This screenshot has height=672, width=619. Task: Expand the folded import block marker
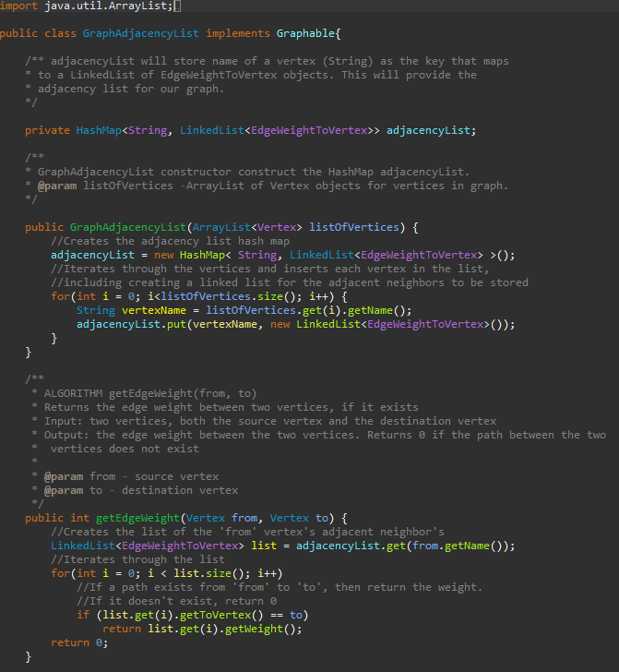177,6
